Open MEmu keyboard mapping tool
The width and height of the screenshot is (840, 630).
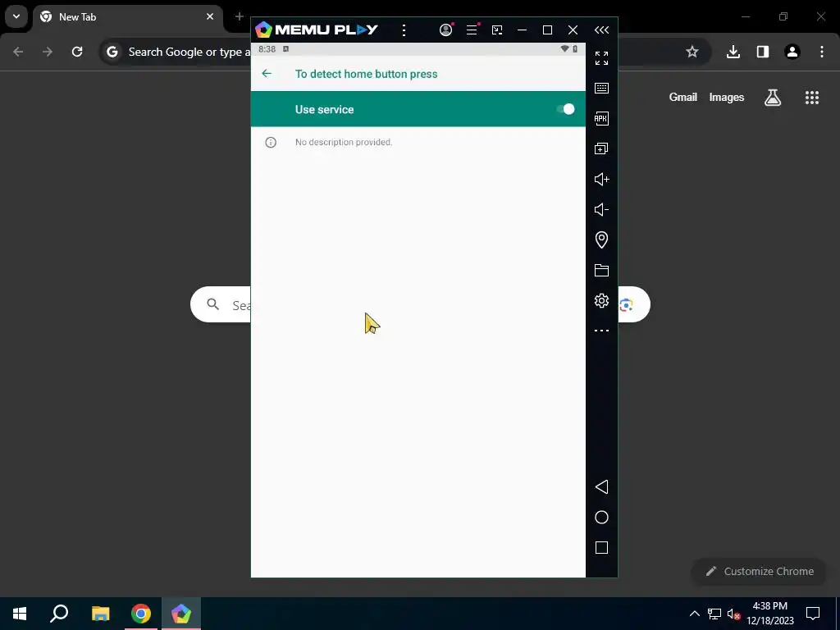601,88
